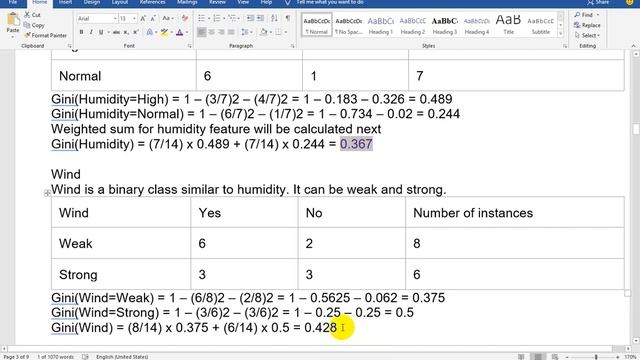The height and width of the screenshot is (360, 640).
Task: Switch to the Review tab
Action: click(x=218, y=2)
